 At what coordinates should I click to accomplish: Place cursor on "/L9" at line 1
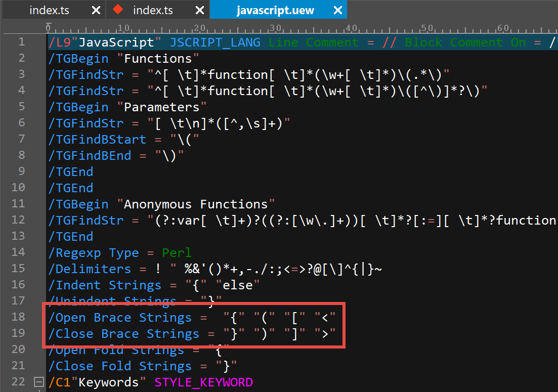tap(60, 42)
